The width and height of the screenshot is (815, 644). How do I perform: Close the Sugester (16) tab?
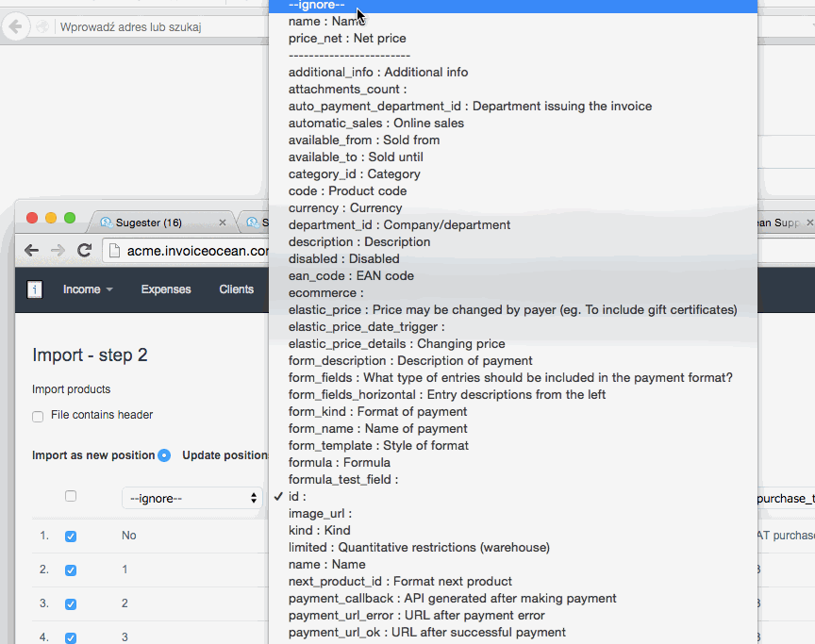pos(223,223)
